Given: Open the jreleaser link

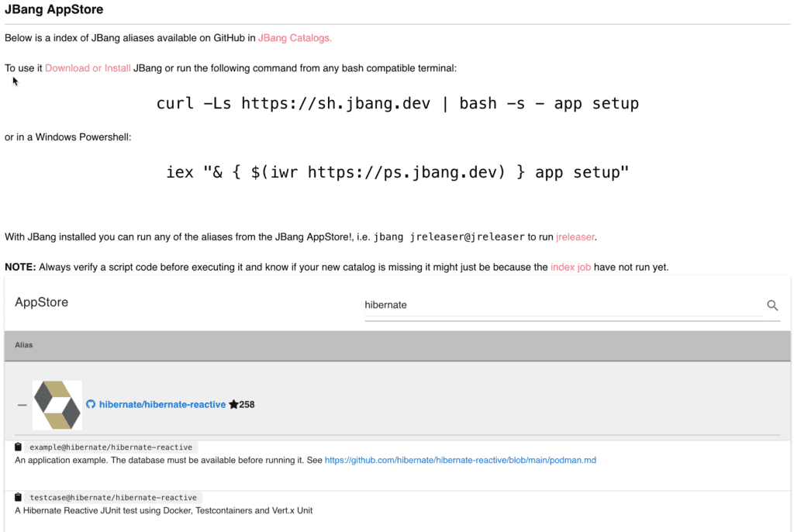Looking at the screenshot, I should pos(575,237).
